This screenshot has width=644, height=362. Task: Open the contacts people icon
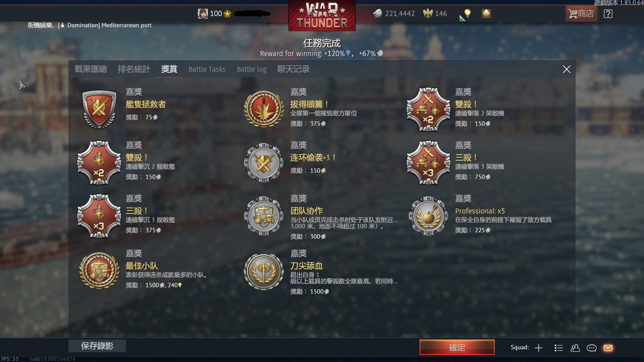tap(575, 348)
